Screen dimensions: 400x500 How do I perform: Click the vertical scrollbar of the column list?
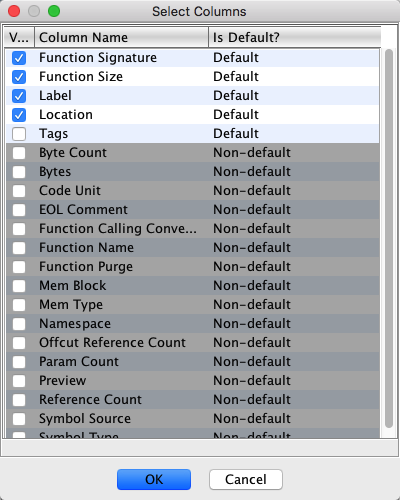[x=389, y=239]
